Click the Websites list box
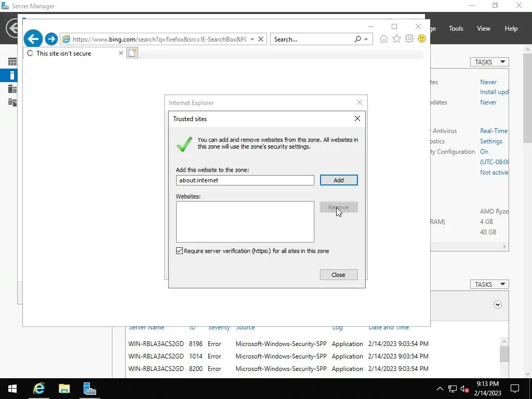The image size is (532, 399). tap(245, 221)
